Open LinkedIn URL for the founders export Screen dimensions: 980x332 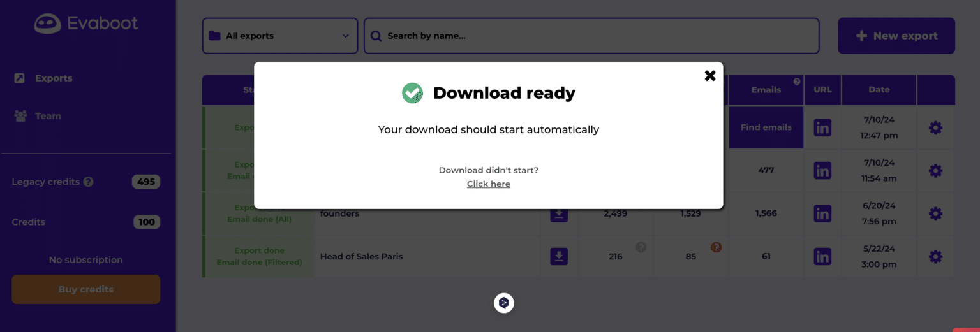click(x=822, y=213)
